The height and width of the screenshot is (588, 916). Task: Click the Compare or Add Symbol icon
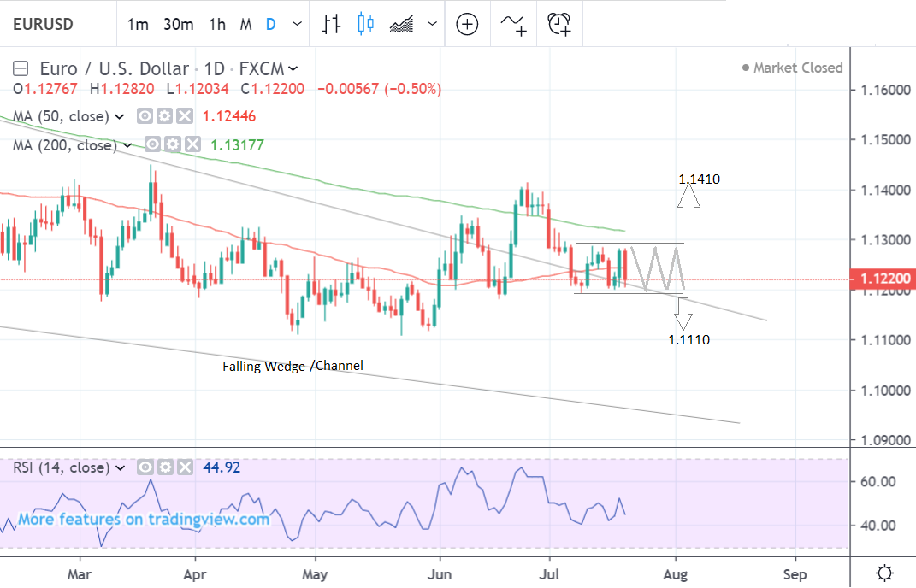(x=467, y=24)
